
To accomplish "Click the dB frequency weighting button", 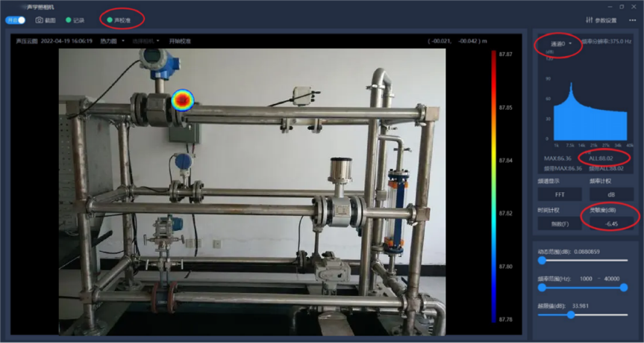I will 611,194.
